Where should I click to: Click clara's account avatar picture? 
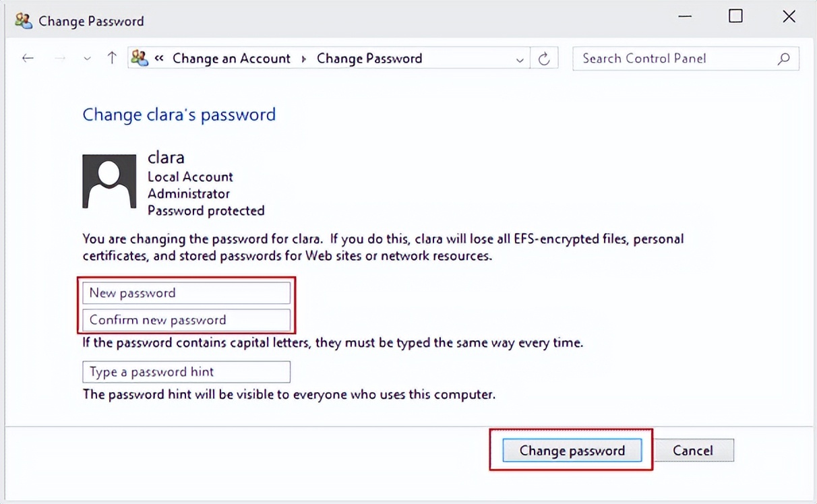click(109, 181)
